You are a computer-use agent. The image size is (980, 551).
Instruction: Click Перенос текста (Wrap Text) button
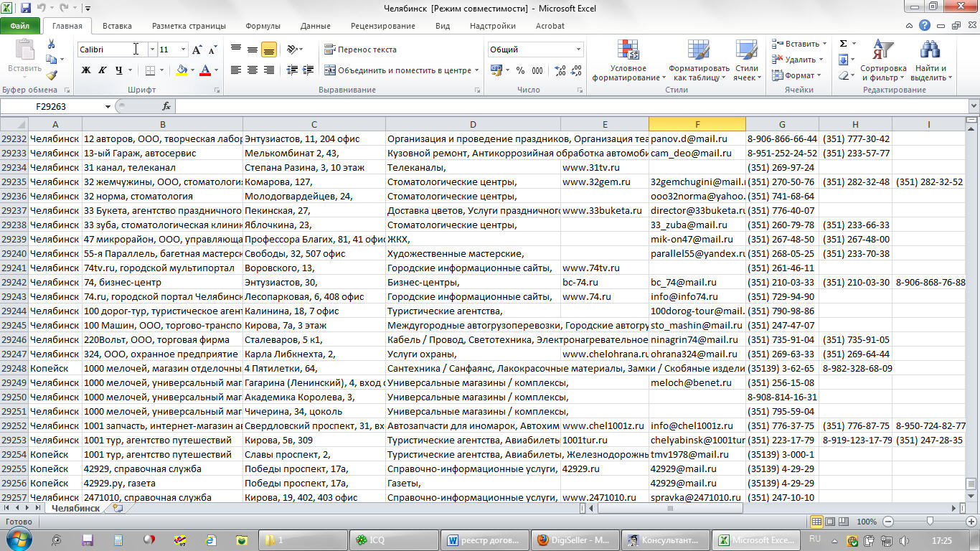pyautogui.click(x=360, y=50)
